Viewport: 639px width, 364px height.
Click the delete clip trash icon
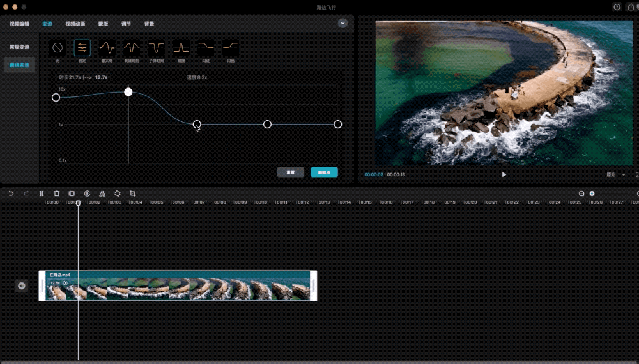[x=56, y=193]
